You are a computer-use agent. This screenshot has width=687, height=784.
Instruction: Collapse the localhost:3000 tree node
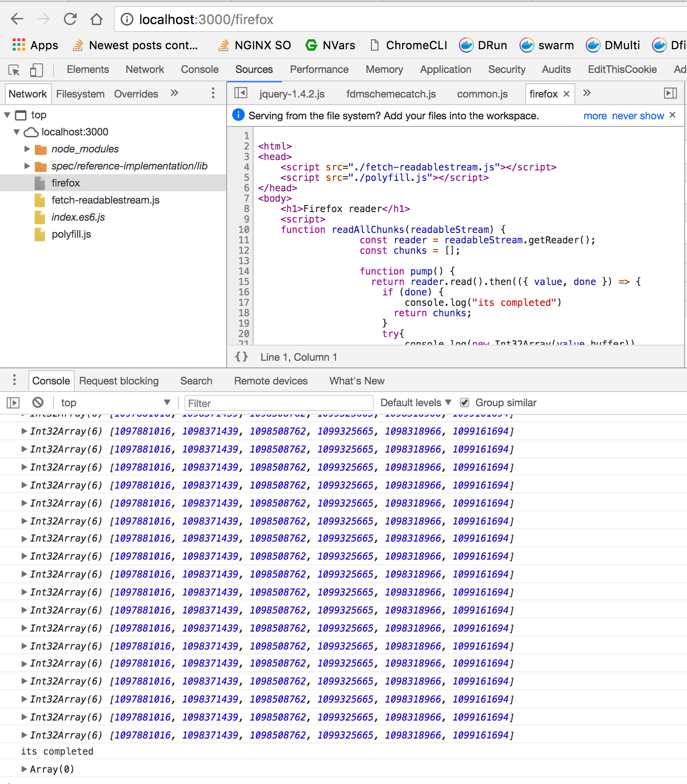(17, 132)
